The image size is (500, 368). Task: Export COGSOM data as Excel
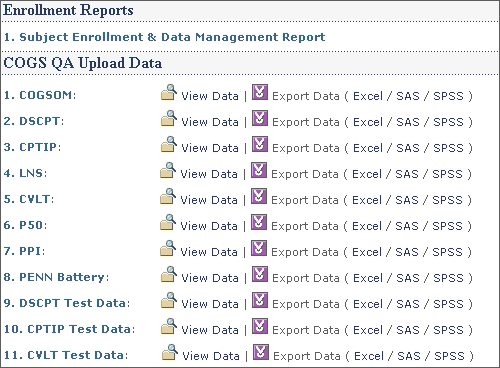pos(368,96)
